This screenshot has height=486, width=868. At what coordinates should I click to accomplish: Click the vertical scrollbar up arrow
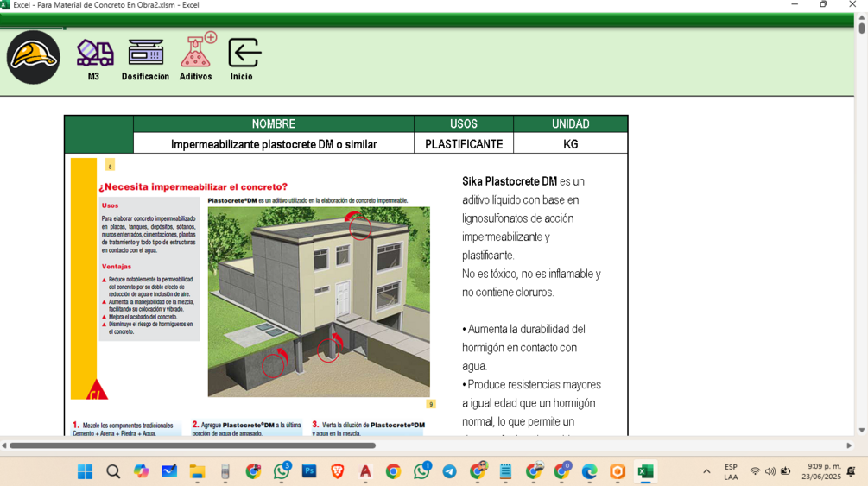click(862, 18)
